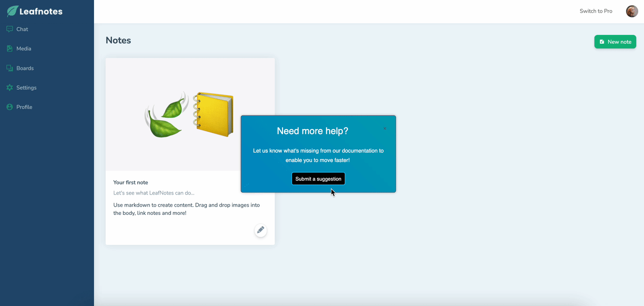
Task: Click the New note button
Action: pos(615,42)
